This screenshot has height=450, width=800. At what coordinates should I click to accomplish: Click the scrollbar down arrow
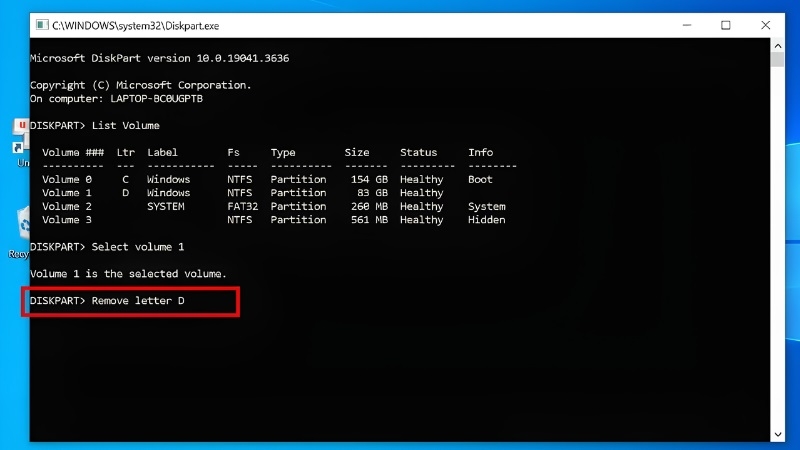[778, 435]
